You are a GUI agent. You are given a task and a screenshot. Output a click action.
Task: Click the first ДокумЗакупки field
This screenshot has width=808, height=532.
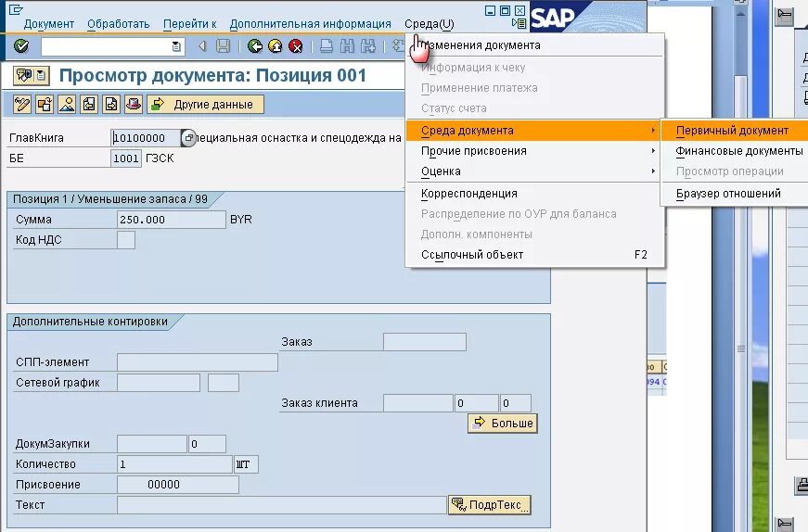coord(152,444)
